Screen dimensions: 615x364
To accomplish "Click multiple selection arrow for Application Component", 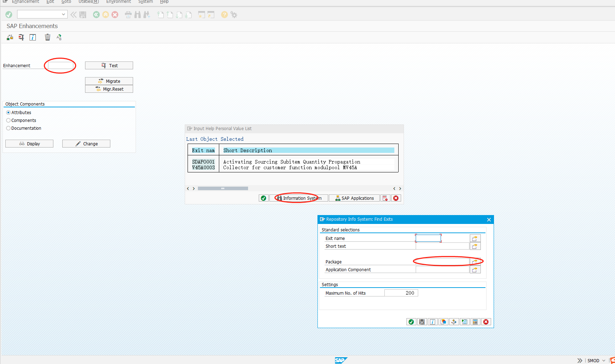I will pos(475,269).
